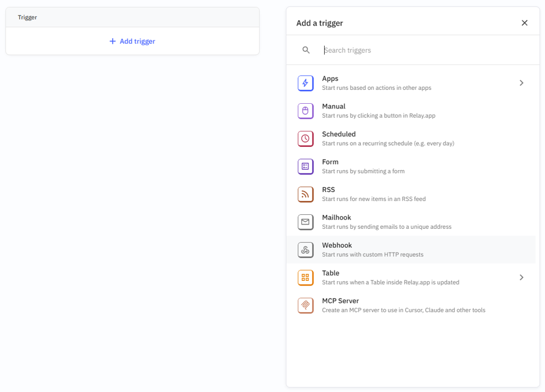Select the RSS feed icon
The width and height of the screenshot is (545, 392).
[x=305, y=194]
